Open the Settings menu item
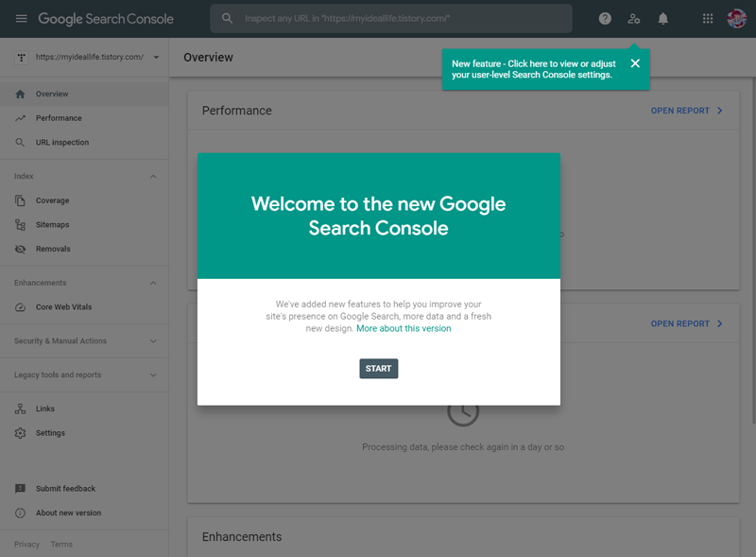The height and width of the screenshot is (557, 756). (84, 433)
